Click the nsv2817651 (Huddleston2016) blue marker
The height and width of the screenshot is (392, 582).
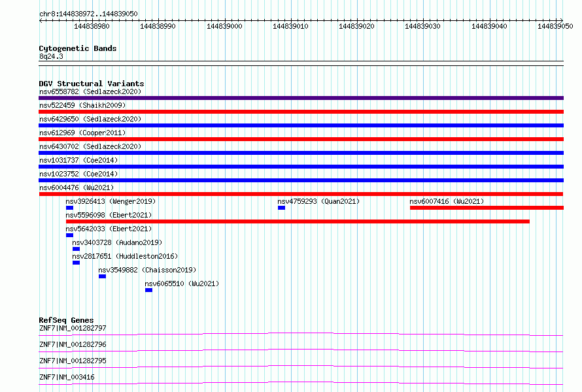pos(76,263)
